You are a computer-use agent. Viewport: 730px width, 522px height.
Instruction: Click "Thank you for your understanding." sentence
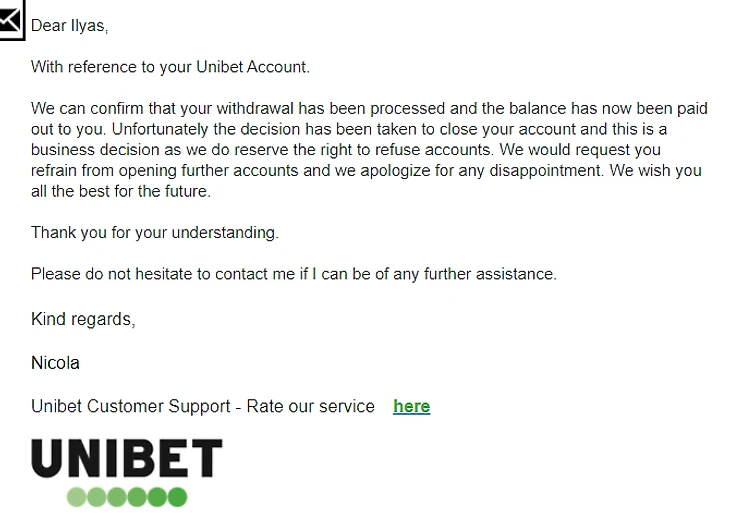click(155, 232)
